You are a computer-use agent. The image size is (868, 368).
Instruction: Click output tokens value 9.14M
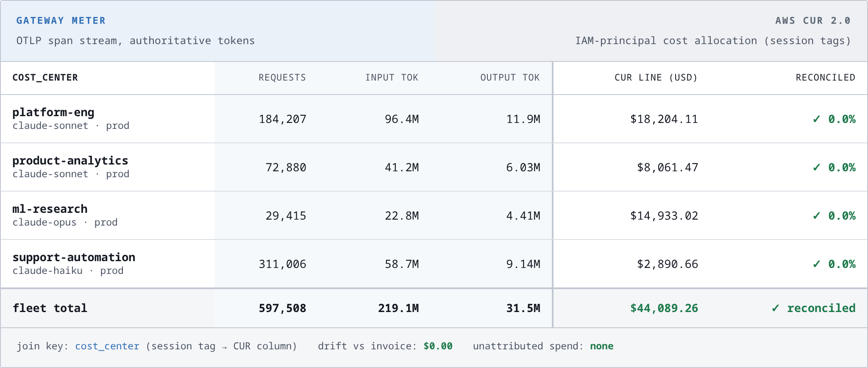523,264
